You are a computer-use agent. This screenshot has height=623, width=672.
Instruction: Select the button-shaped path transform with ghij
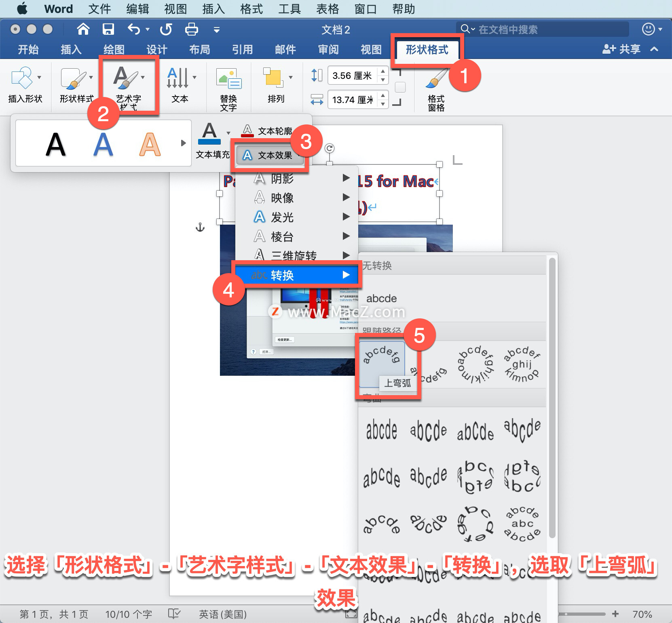(522, 364)
